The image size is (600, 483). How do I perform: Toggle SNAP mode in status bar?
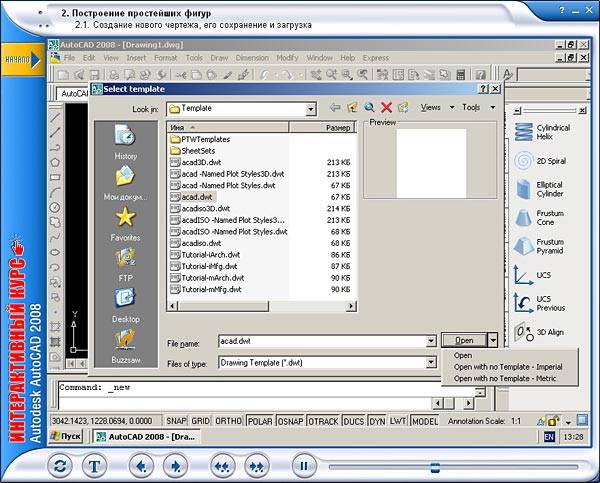coord(176,421)
